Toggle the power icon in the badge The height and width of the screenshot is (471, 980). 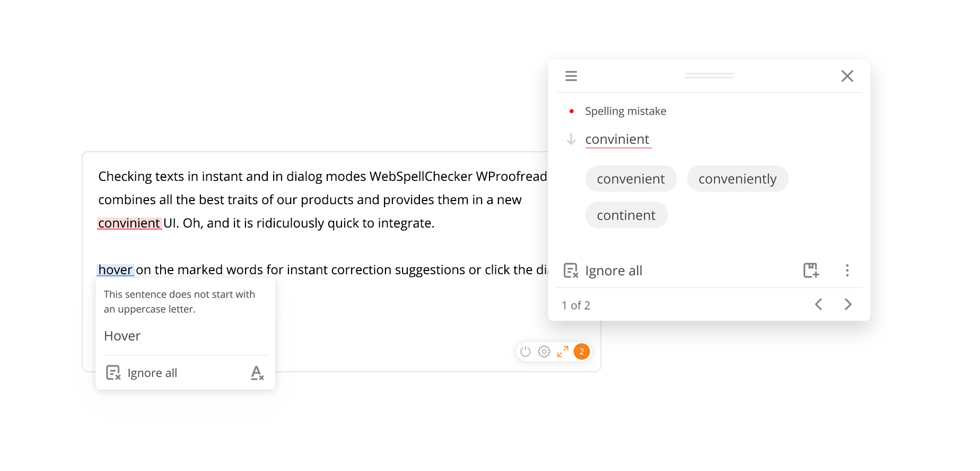[526, 351]
